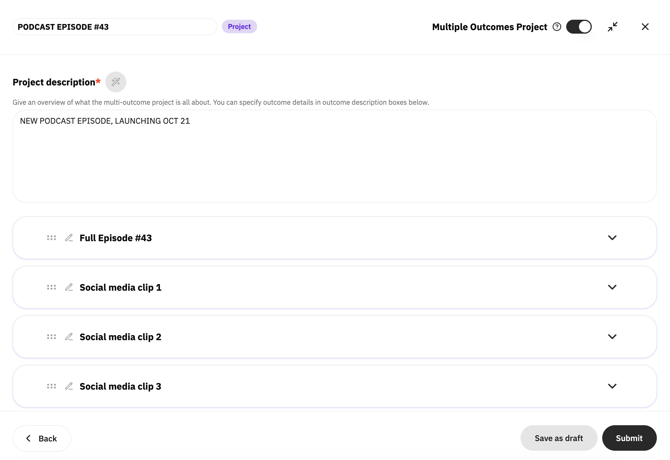Select the Full Episode #43 title text

pyautogui.click(x=115, y=238)
